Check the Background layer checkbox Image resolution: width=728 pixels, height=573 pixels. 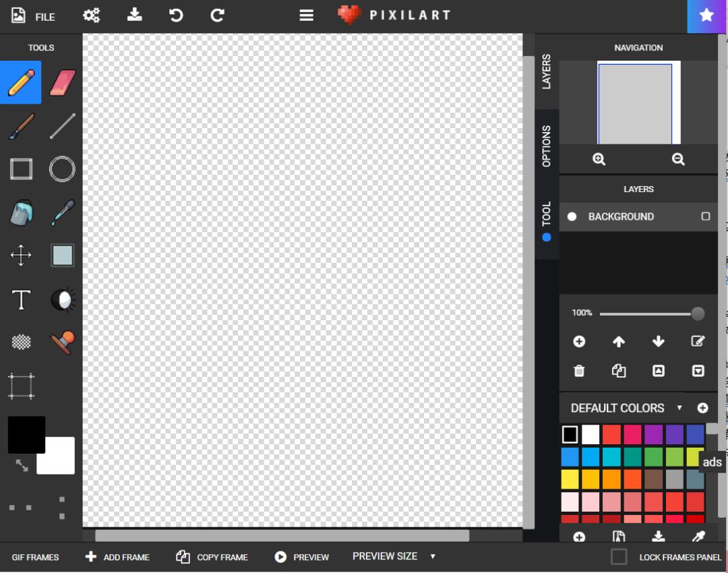pos(705,216)
